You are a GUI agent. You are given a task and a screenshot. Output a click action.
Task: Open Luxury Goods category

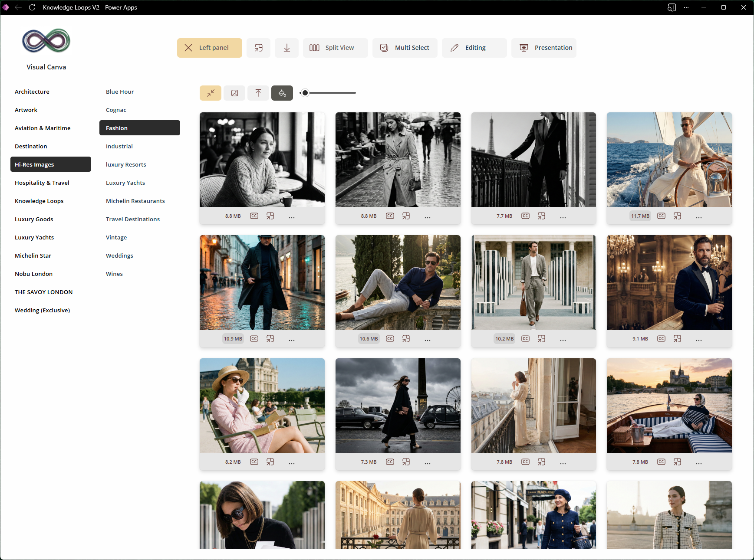[34, 219]
